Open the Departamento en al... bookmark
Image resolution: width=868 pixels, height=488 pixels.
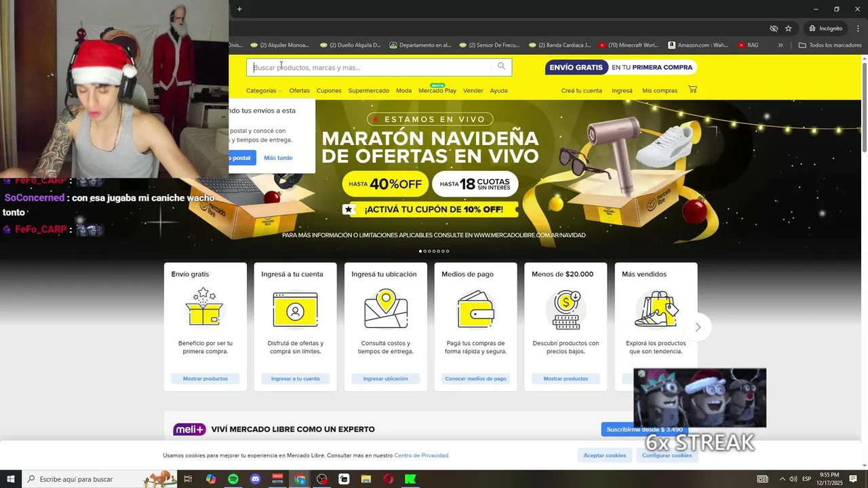(420, 45)
